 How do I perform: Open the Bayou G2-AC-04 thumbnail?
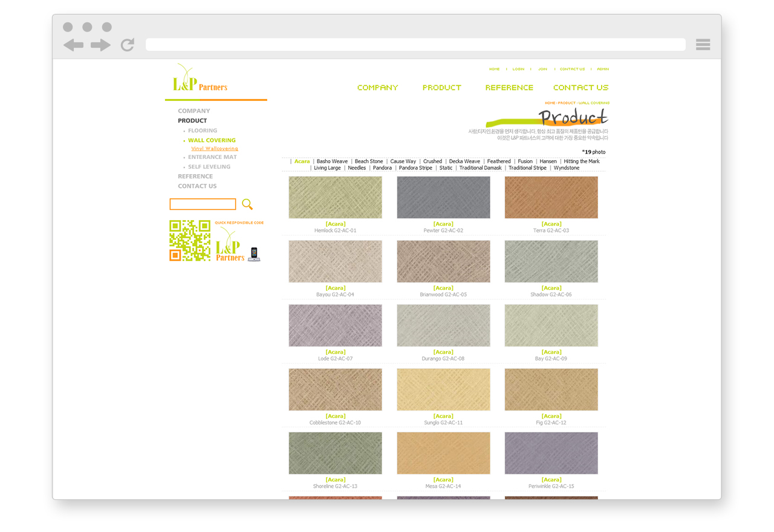pyautogui.click(x=335, y=262)
